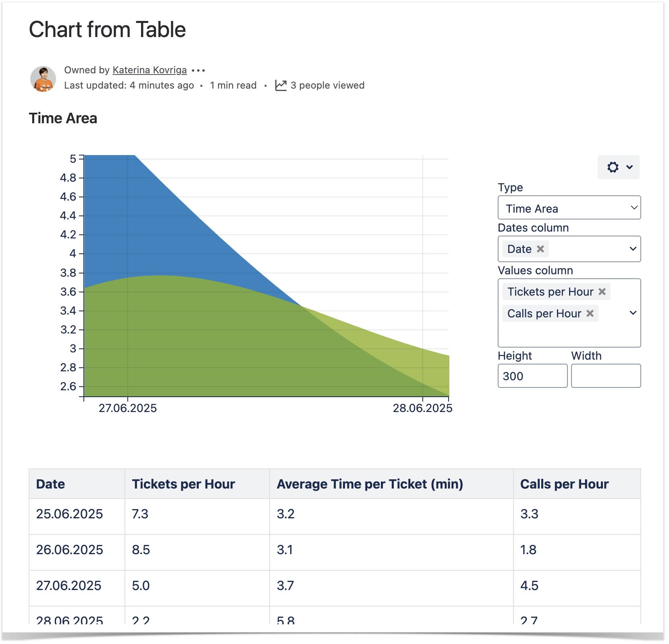Click into the empty Width field

605,376
